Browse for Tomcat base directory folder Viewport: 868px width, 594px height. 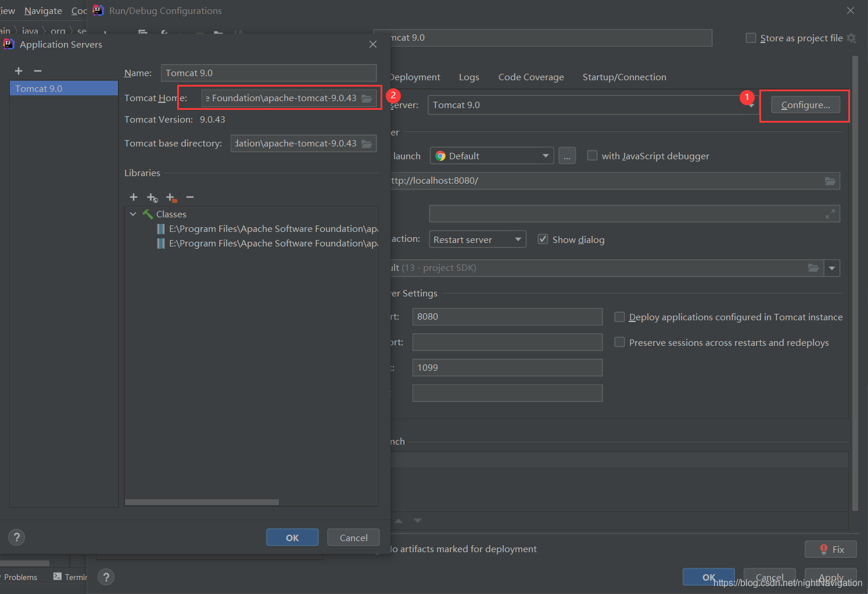(367, 144)
